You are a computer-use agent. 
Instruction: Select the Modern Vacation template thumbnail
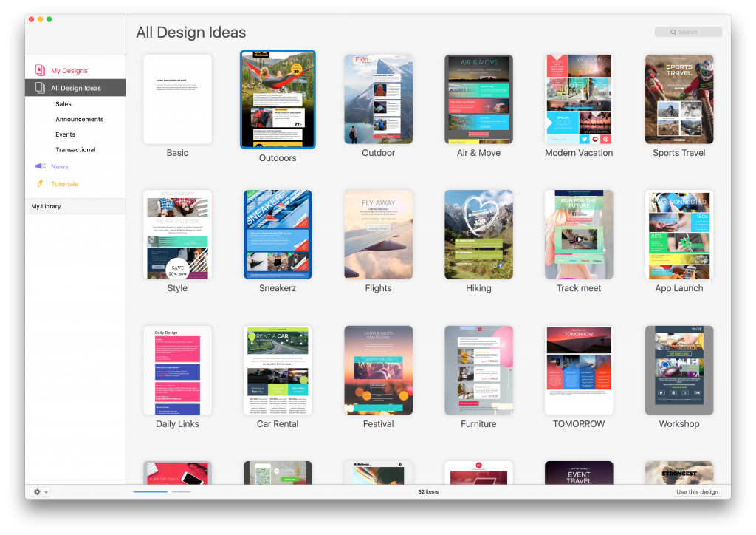coord(579,99)
